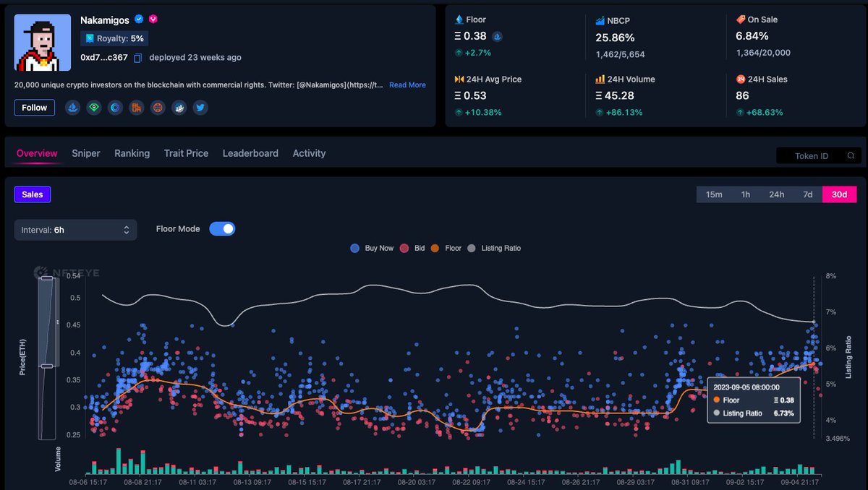Image resolution: width=868 pixels, height=490 pixels.
Task: Open the Nakamigos Twitter bird icon
Action: (x=200, y=108)
